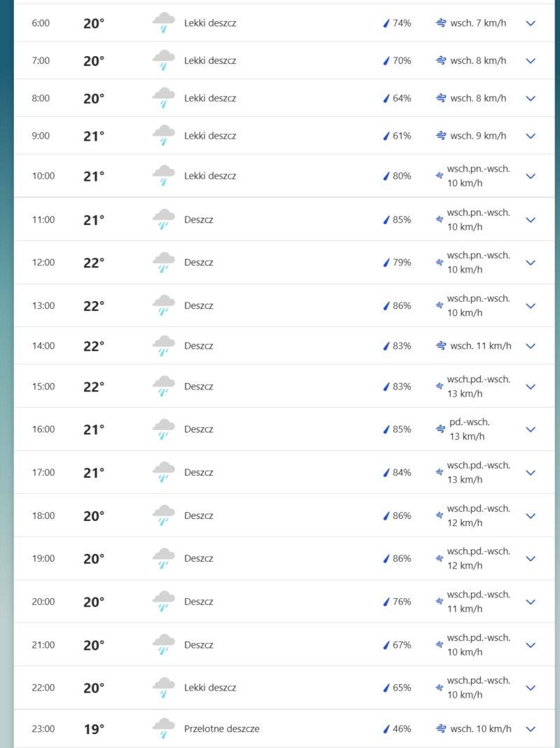Viewport: 560px width, 748px height.
Task: Show details for 19:00 forecast
Action: 531,559
